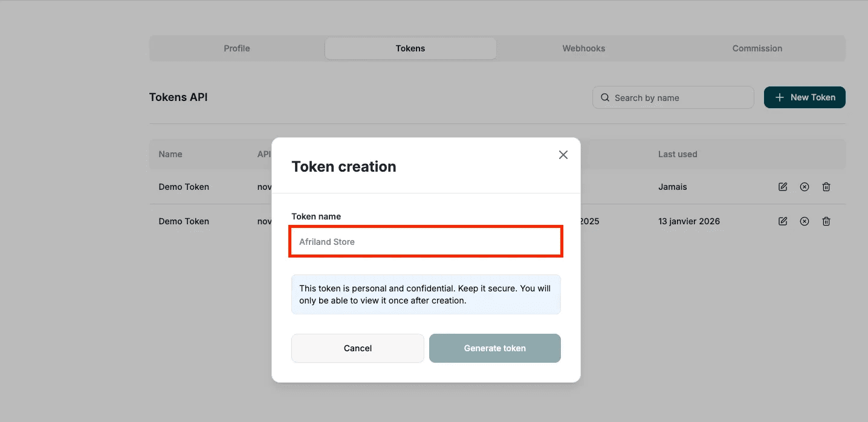Click the New Token button
Screen dimensions: 868x422
[805, 97]
